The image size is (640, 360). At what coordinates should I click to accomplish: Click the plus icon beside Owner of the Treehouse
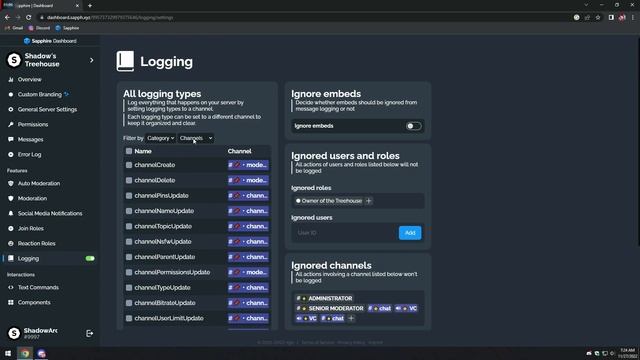369,201
